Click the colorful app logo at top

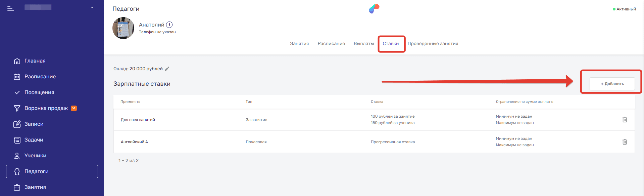click(374, 9)
